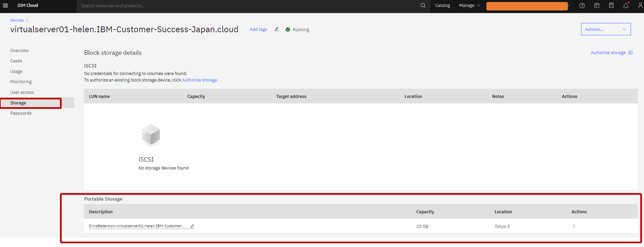Screen dimensions: 644x247
Task: Click the search magnifier icon
Action: [423, 6]
